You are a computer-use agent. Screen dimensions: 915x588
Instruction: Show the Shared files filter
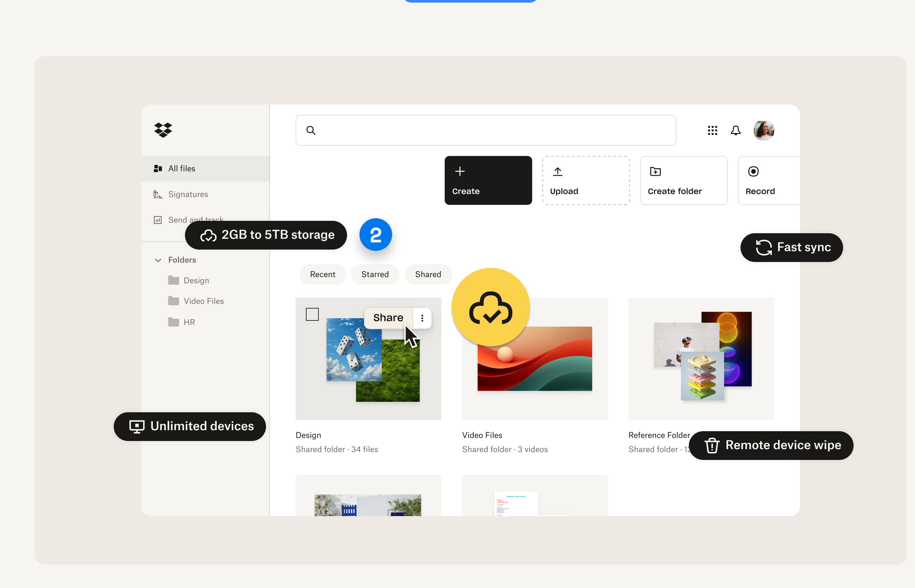click(x=428, y=274)
